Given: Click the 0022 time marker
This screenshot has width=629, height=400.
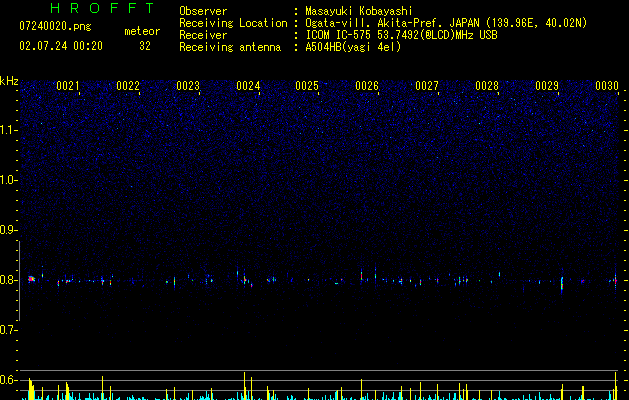Looking at the screenshot, I should (x=128, y=86).
